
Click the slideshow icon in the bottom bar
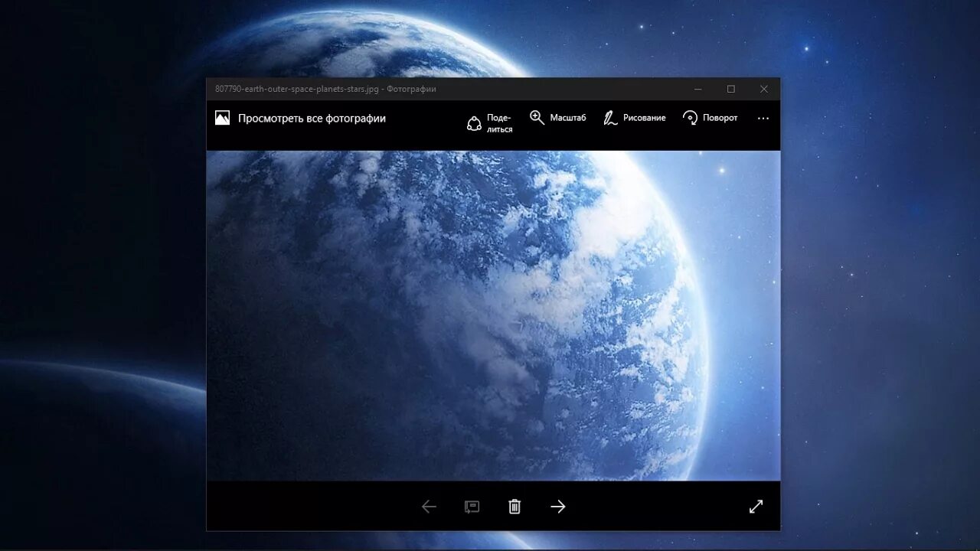[472, 507]
